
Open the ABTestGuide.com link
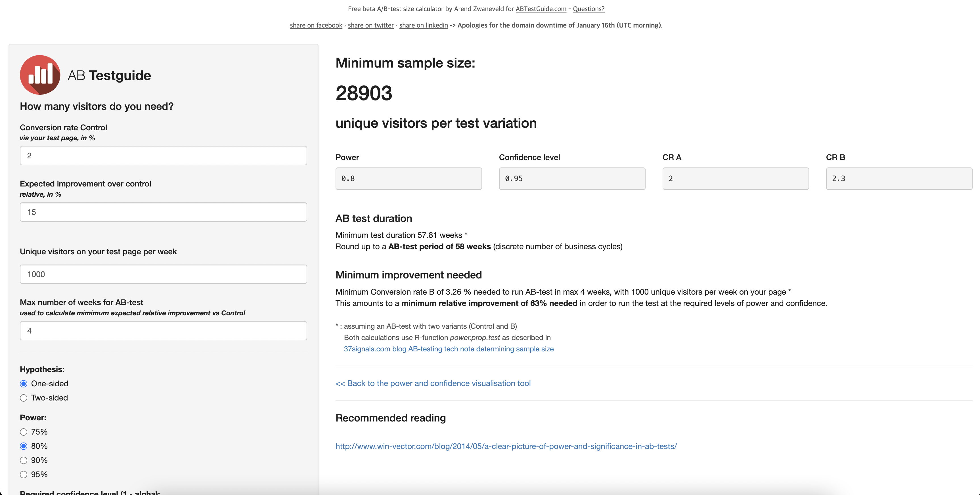point(541,9)
